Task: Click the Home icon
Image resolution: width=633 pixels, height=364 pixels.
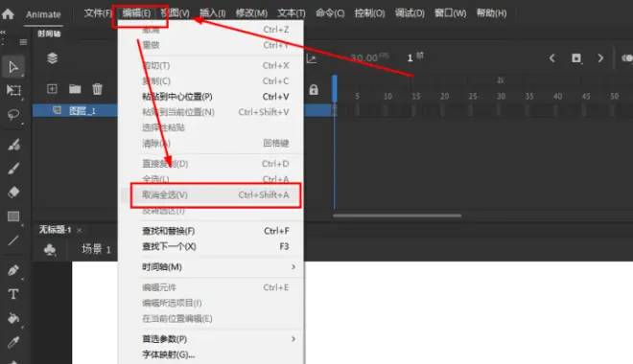Action: [x=8, y=14]
